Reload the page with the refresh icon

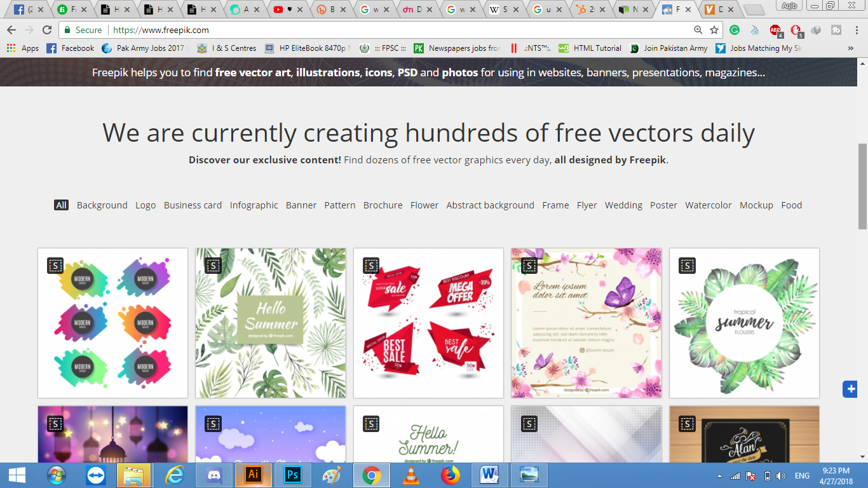46,30
